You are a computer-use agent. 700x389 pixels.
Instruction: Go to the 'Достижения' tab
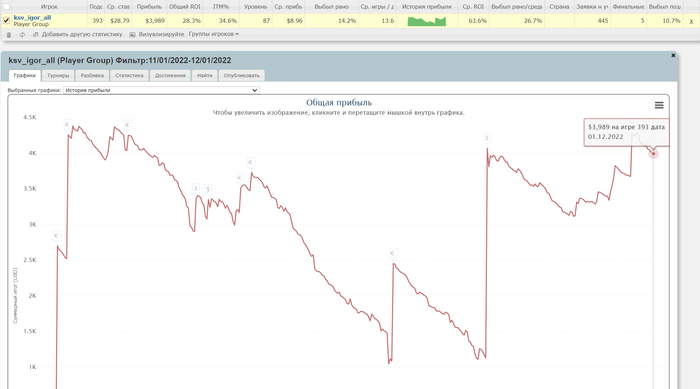[170, 75]
